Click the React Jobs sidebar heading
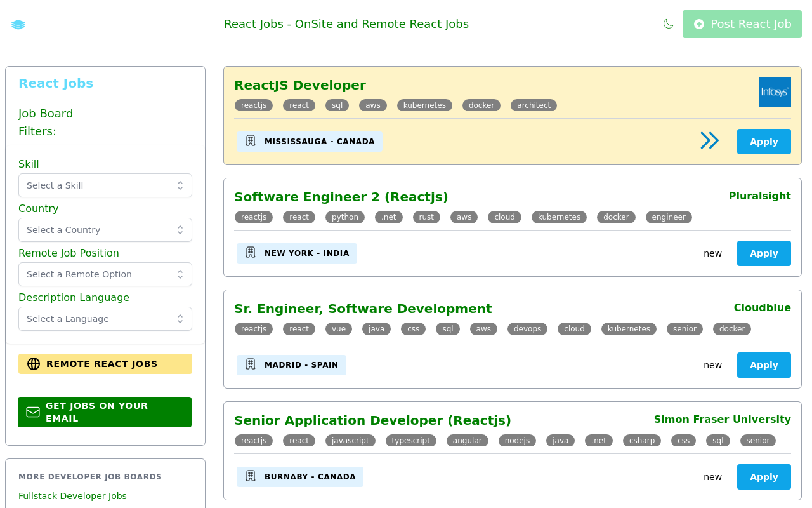The width and height of the screenshot is (812, 508). tap(56, 83)
